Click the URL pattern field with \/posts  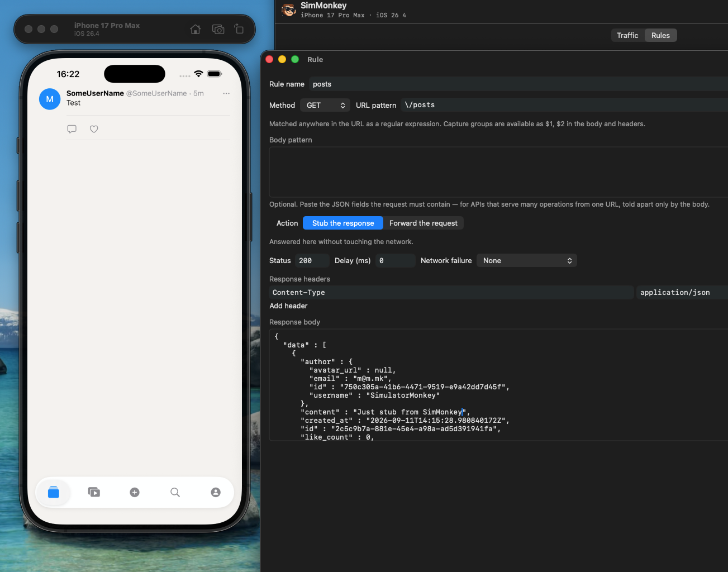564,105
